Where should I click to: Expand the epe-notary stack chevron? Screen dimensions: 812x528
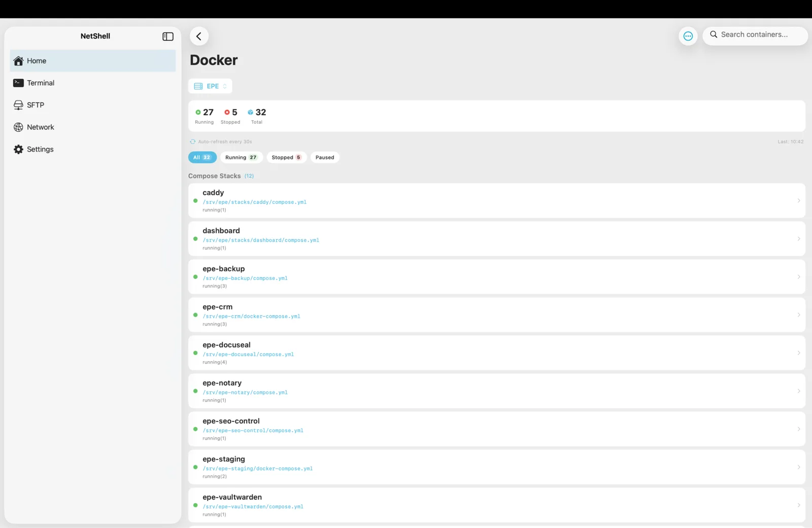click(x=798, y=391)
